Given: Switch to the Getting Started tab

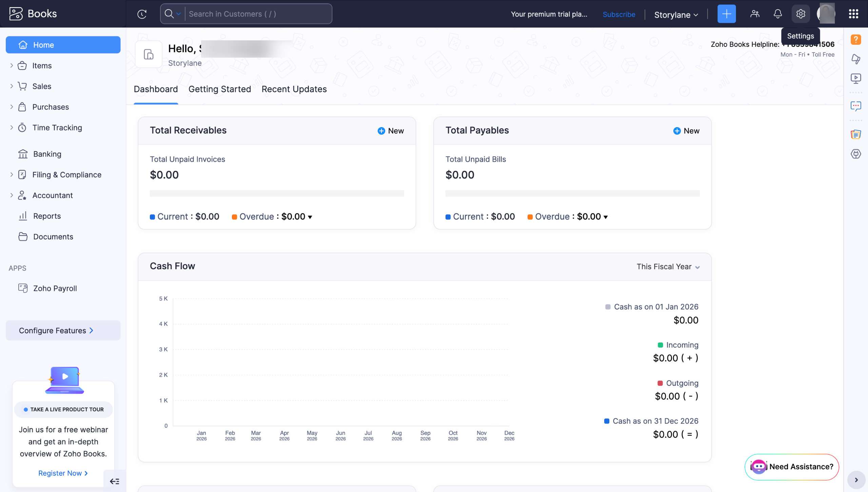Looking at the screenshot, I should point(219,89).
